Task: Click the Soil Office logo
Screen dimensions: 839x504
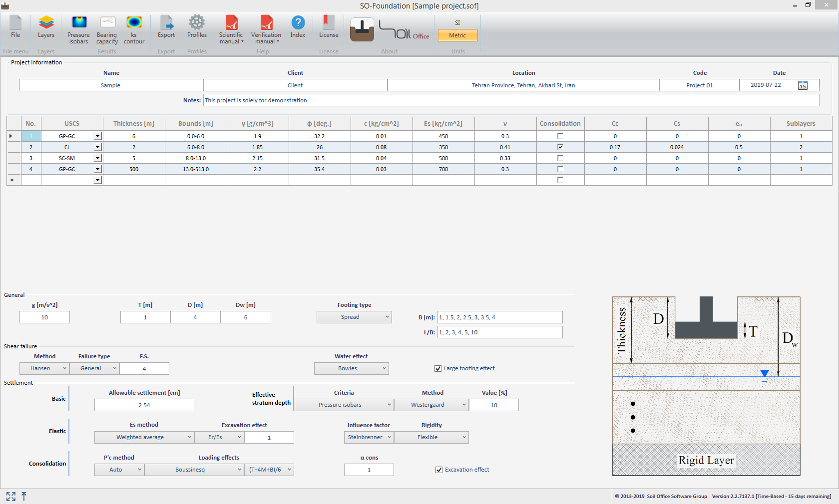Action: pos(404,30)
